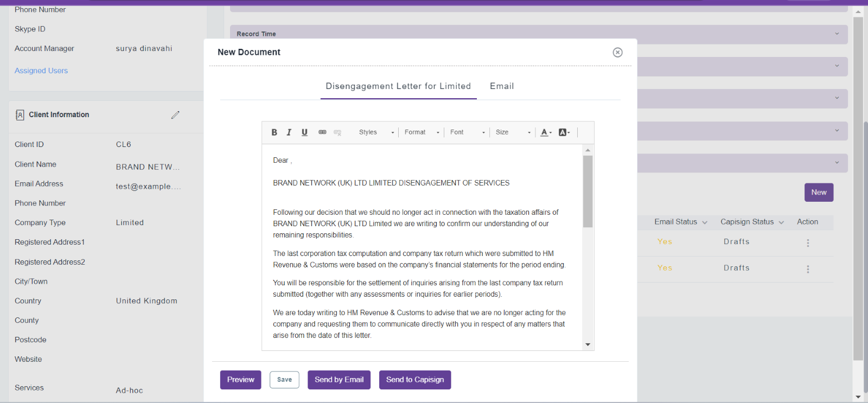Close the New Document dialog
Viewport: 868px width, 403px height.
click(x=617, y=52)
